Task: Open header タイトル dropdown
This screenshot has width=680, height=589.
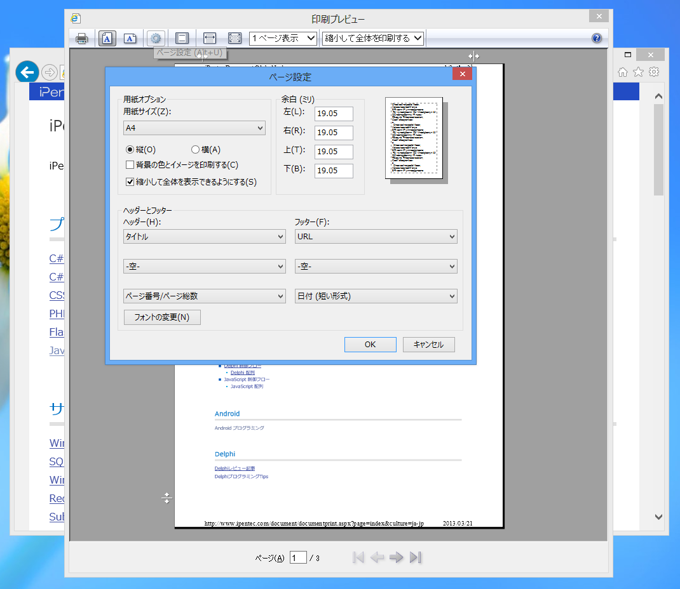Action: (204, 237)
